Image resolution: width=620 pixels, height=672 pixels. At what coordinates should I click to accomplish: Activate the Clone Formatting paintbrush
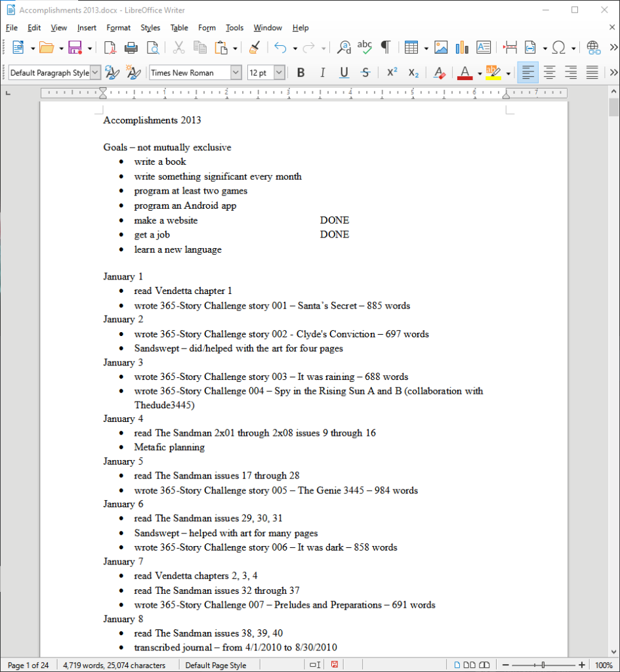point(255,47)
